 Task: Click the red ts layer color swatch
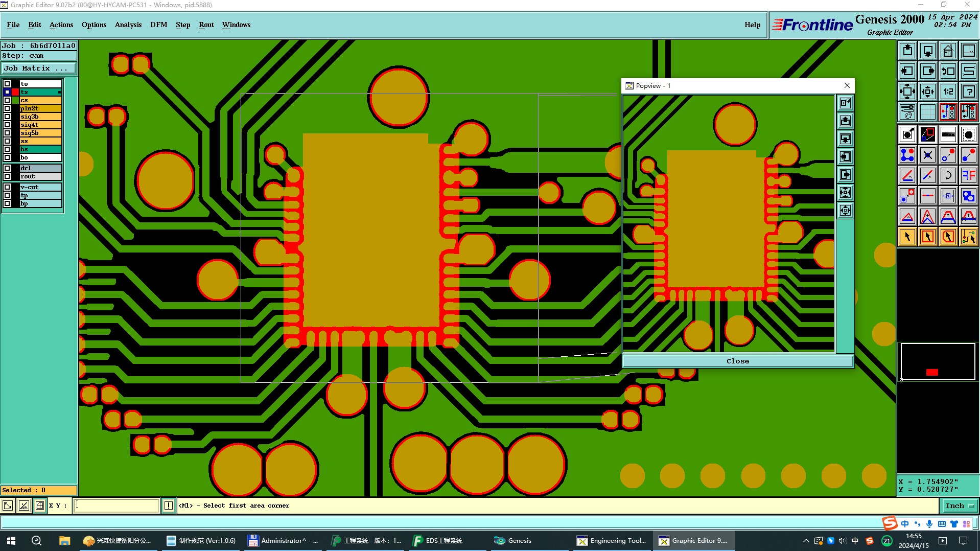point(15,92)
